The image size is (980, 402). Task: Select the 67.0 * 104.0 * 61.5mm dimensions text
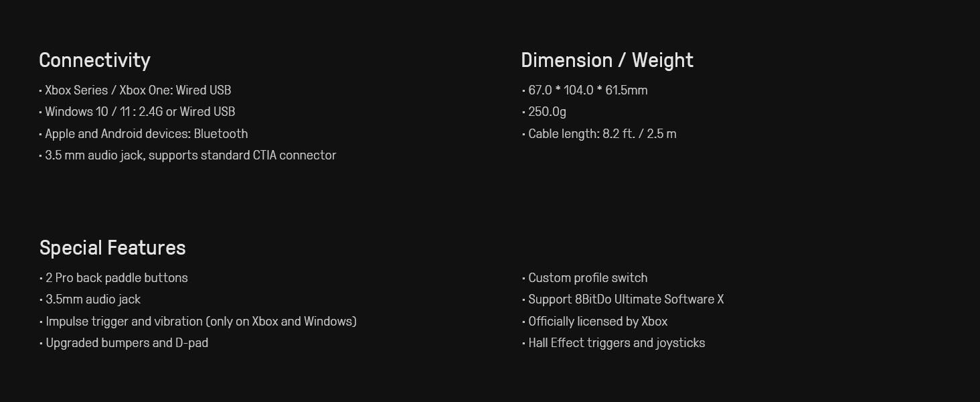[588, 90]
